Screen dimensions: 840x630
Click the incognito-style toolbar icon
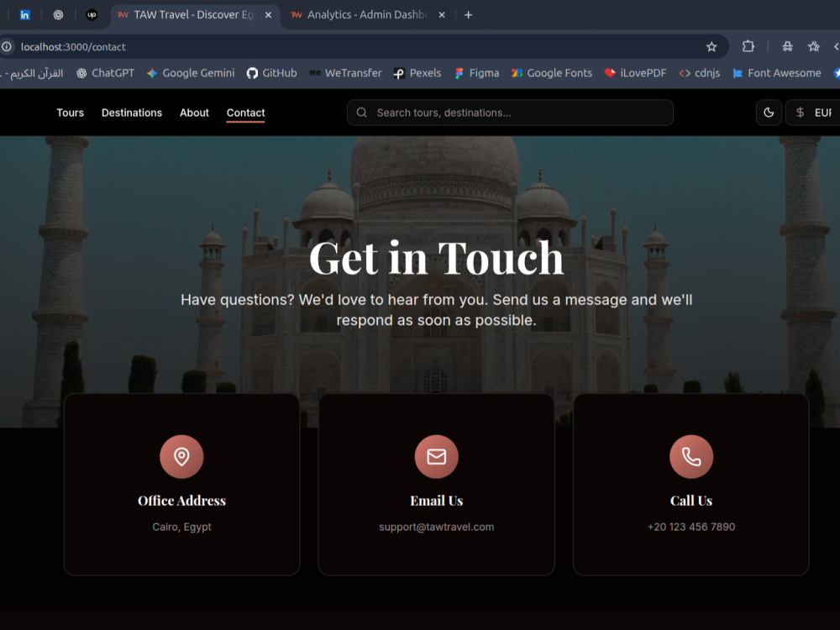click(x=788, y=46)
